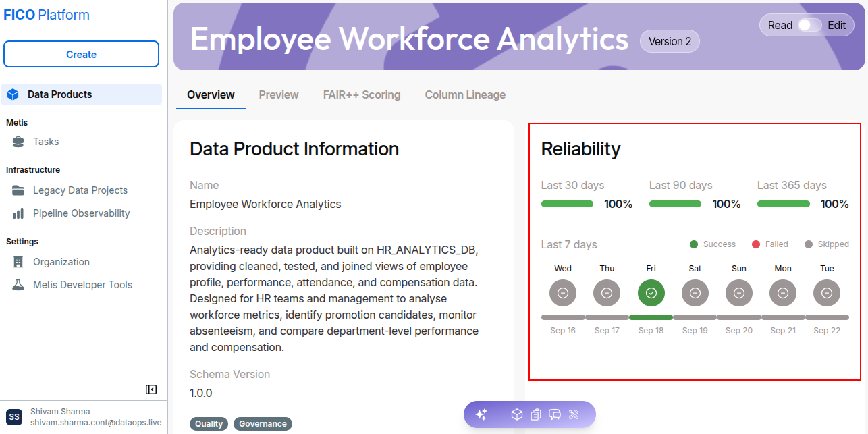The image size is (868, 434).
Task: Click the SS user avatar
Action: pos(15,416)
